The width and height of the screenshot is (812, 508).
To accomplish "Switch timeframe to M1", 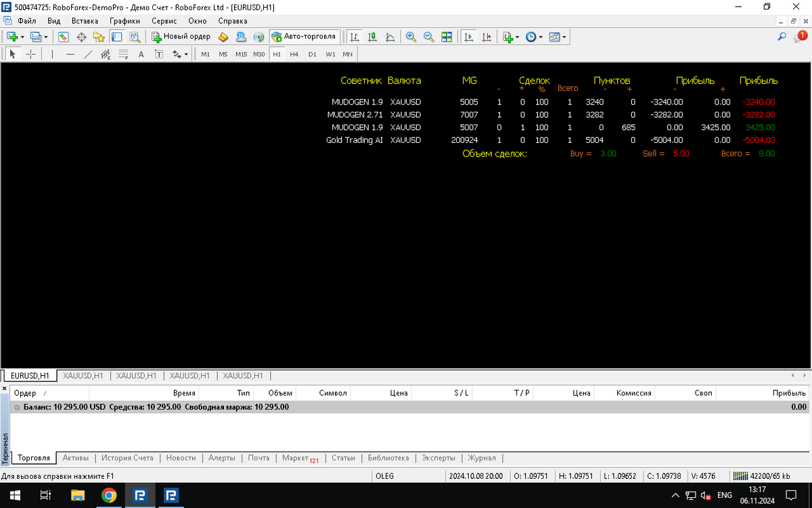I will pos(206,54).
